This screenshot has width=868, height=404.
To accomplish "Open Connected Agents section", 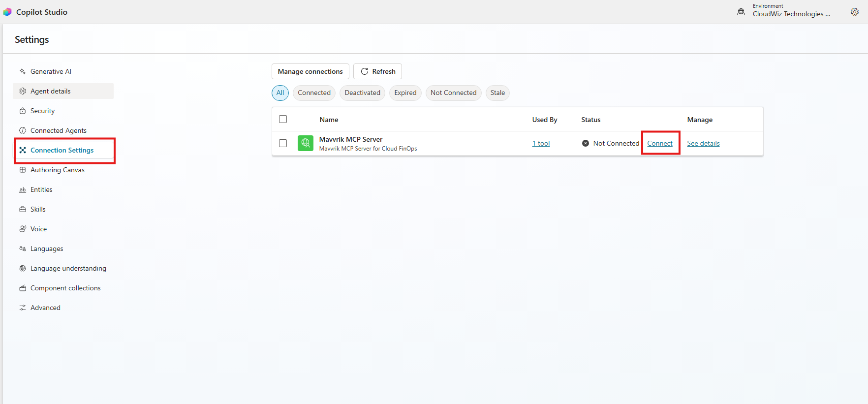I will (63, 130).
